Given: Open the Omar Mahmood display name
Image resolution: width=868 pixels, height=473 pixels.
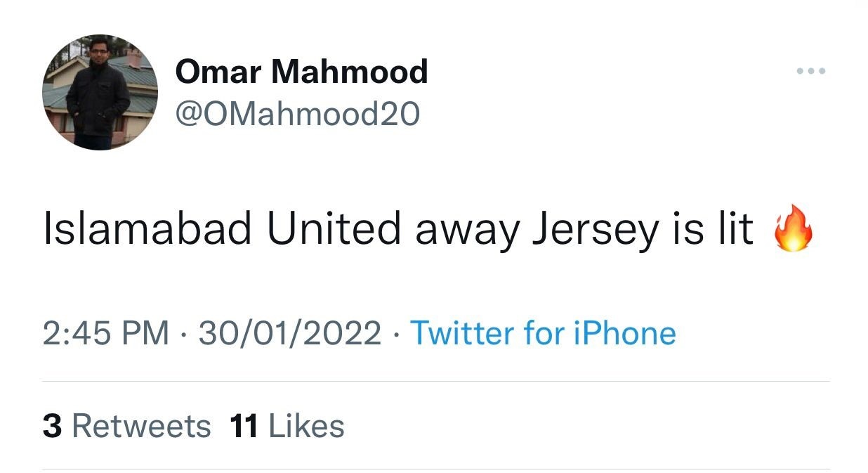Looking at the screenshot, I should (x=301, y=72).
